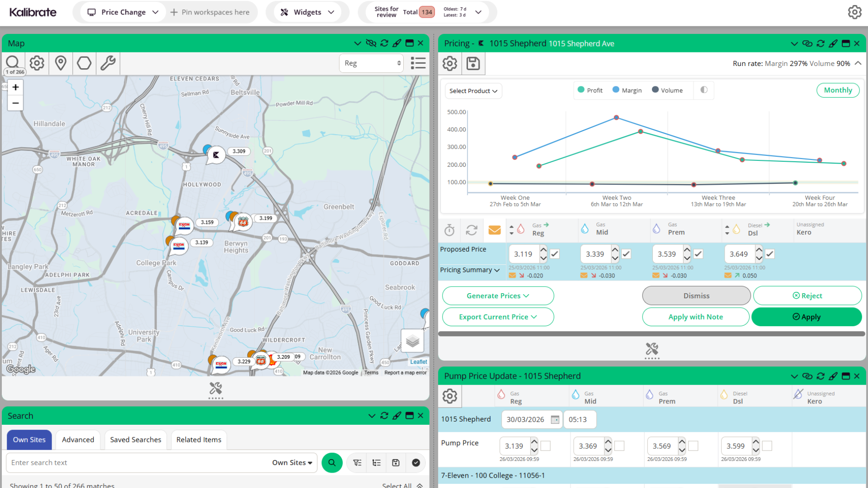Screen dimensions: 868x488
Task: Expand the Generate Prices dropdown
Action: pyautogui.click(x=498, y=296)
